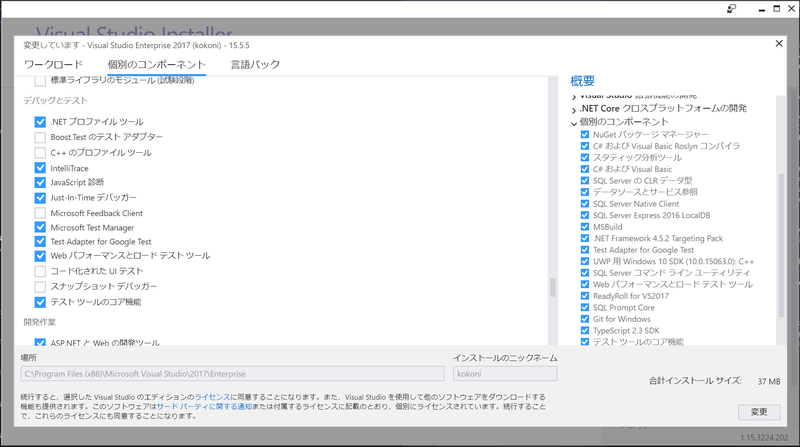Enable スナップショット デバッガー checkbox
Image resolution: width=800 pixels, height=447 pixels.
(40, 286)
